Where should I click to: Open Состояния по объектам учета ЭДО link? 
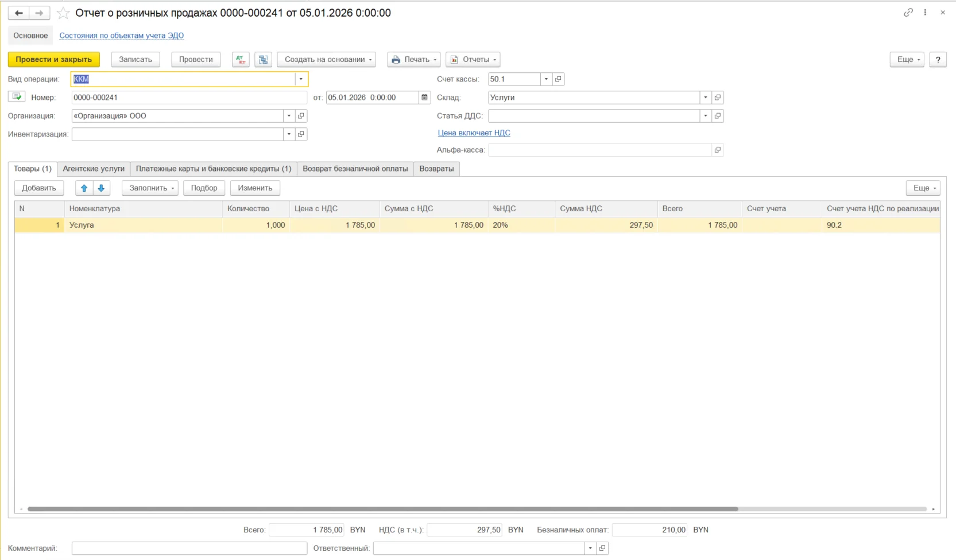pyautogui.click(x=122, y=36)
